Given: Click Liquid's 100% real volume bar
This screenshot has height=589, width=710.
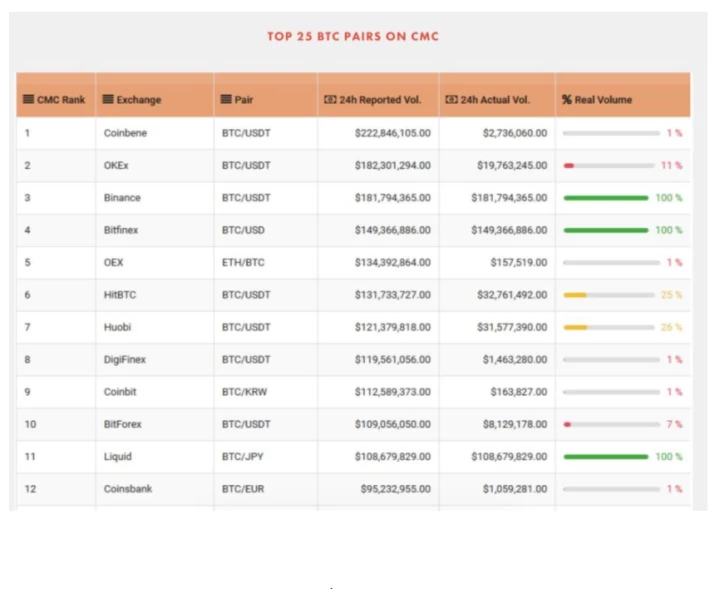Looking at the screenshot, I should 606,457.
